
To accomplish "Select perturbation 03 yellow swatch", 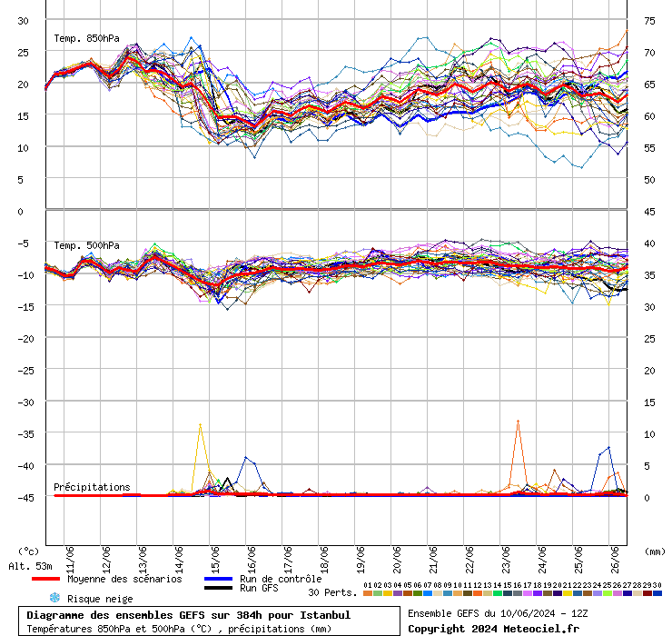I will [388, 593].
